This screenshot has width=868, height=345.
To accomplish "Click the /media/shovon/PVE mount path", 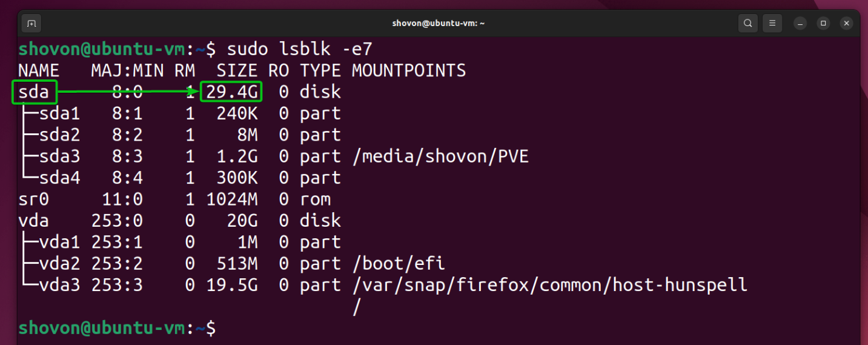I will (x=440, y=156).
